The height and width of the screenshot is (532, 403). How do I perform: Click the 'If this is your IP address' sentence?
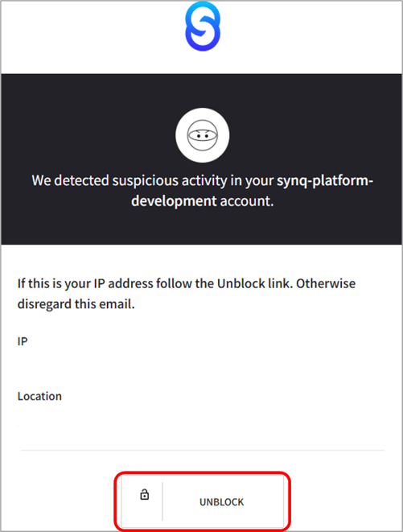pyautogui.click(x=187, y=294)
